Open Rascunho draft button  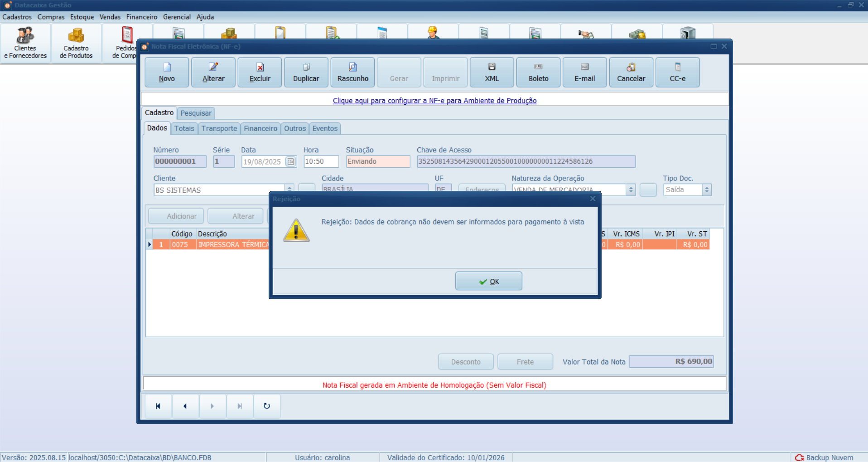(352, 72)
